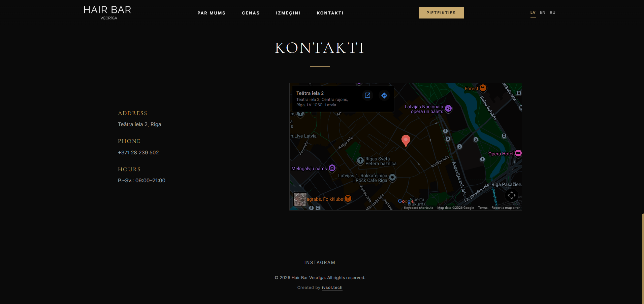Go to Hair Bar Vecrīga logo home
644x304 pixels.
tap(107, 13)
